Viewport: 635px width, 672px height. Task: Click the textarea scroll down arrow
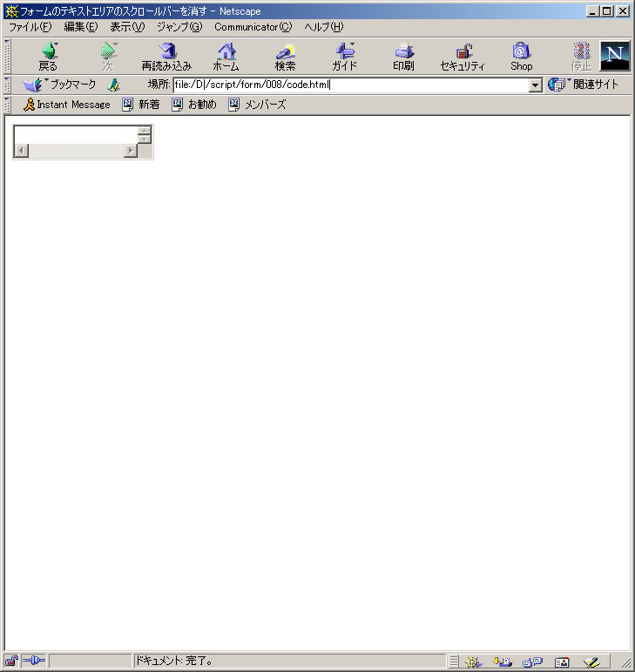pyautogui.click(x=145, y=139)
